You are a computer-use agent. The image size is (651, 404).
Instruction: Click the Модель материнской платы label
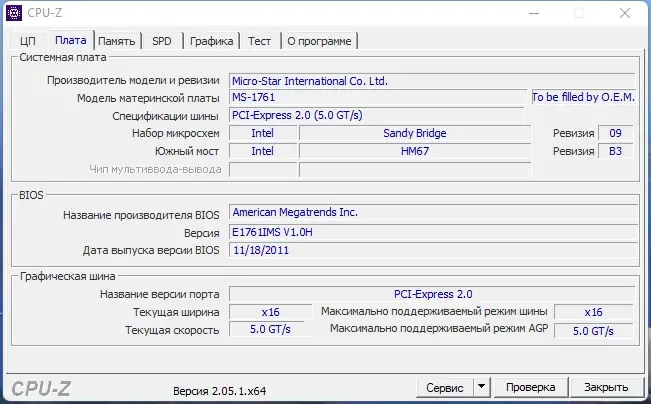tap(148, 98)
